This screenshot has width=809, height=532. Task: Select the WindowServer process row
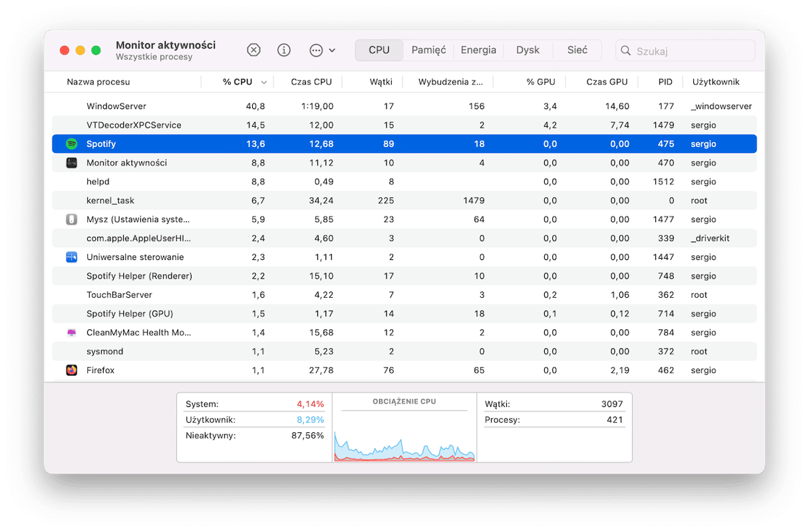[x=404, y=106]
